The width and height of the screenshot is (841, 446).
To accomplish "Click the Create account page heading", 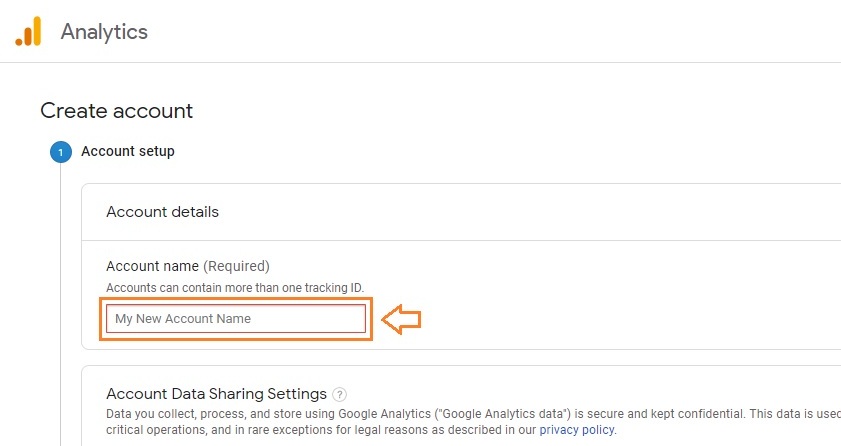I will tap(116, 111).
